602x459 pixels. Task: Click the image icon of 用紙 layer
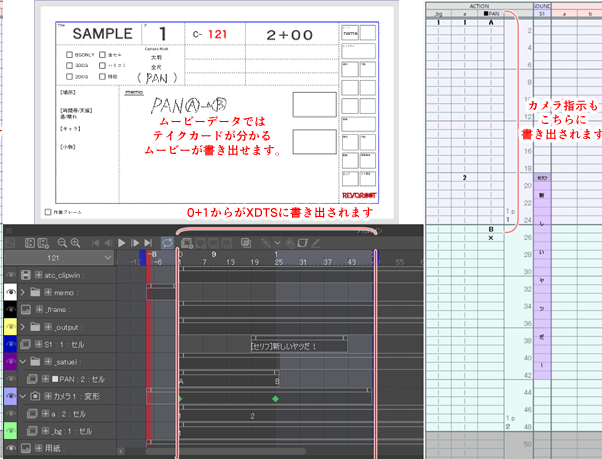26,448
